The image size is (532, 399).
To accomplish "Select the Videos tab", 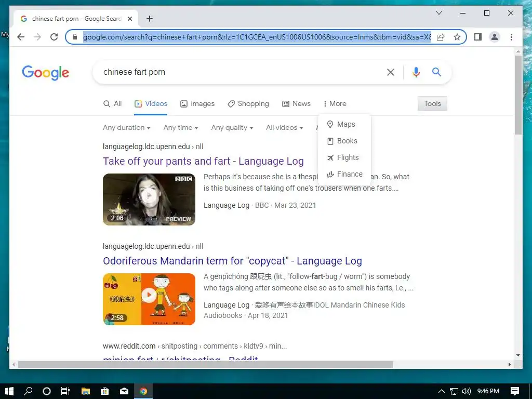I will click(151, 103).
